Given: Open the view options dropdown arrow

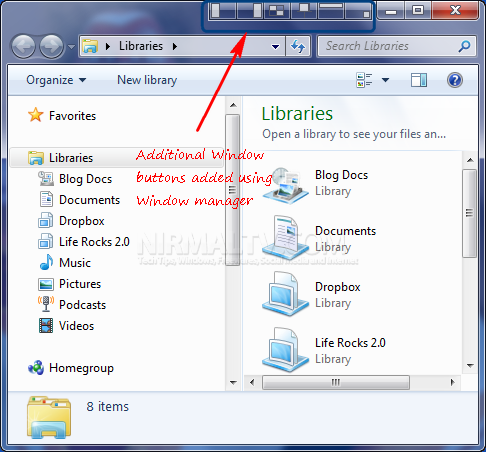Looking at the screenshot, I should pos(385,80).
